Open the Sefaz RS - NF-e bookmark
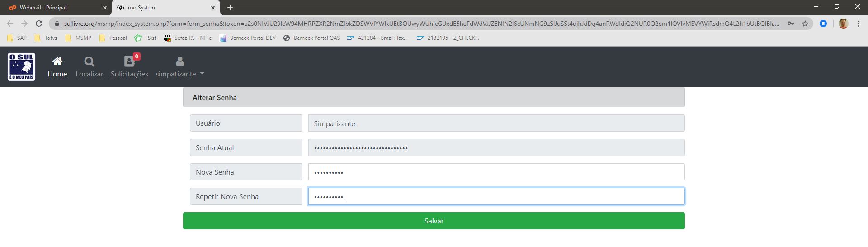The image size is (868, 247). pyautogui.click(x=188, y=38)
